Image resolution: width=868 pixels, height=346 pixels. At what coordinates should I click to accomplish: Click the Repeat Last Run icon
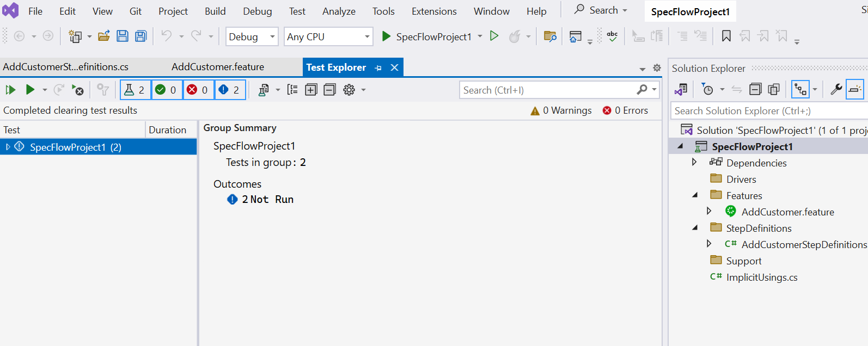pyautogui.click(x=59, y=90)
